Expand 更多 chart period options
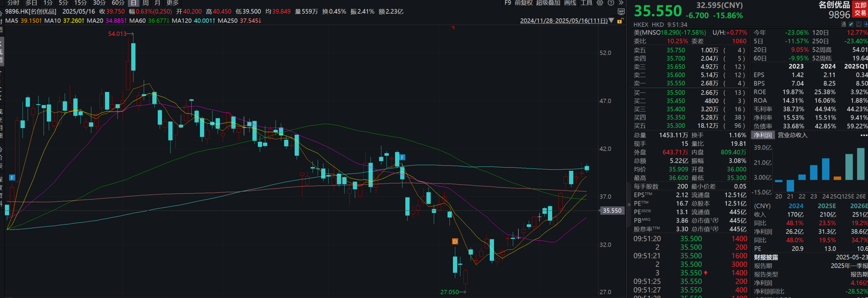Screen dimensions: 868x298 click(173, 3)
